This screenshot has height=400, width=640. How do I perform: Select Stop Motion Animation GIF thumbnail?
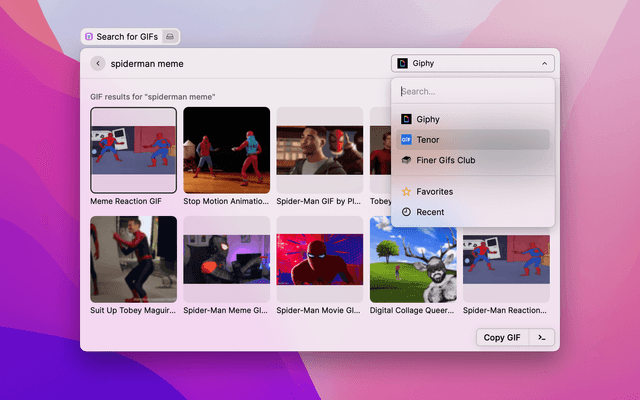pyautogui.click(x=227, y=150)
